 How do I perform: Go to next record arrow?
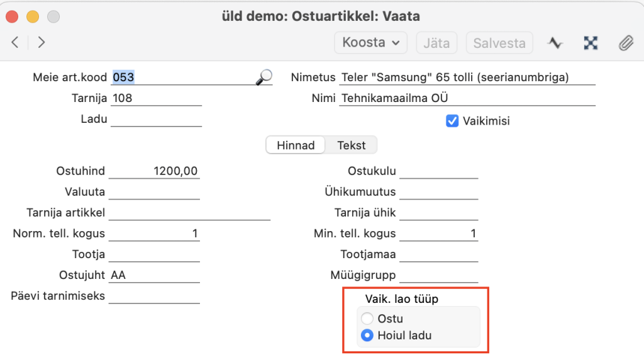coord(42,43)
